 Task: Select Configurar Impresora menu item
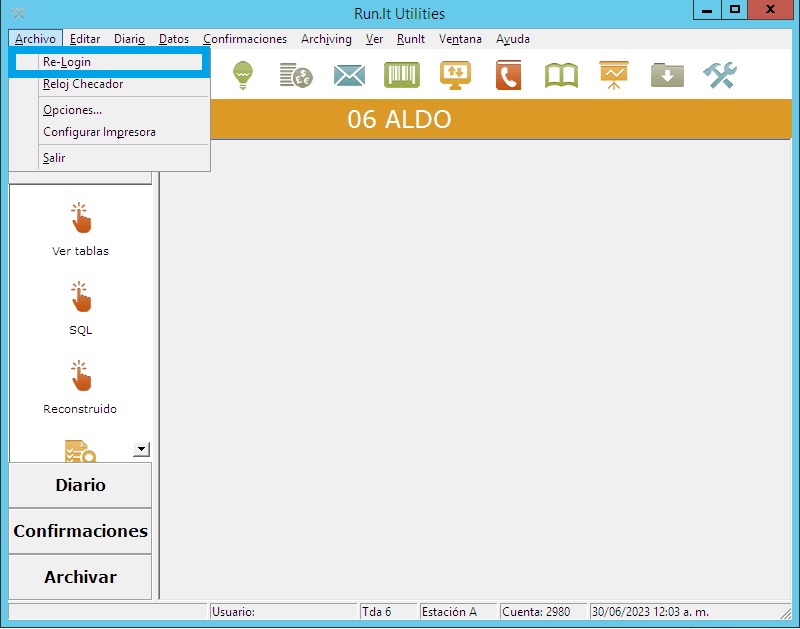[x=109, y=132]
